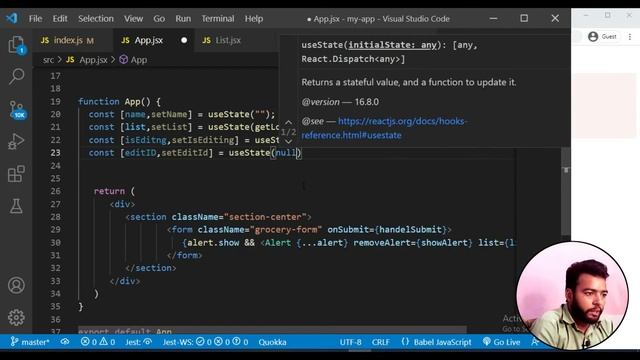Open Run and Debug view
The width and height of the screenshot is (640, 360).
pyautogui.click(x=16, y=142)
